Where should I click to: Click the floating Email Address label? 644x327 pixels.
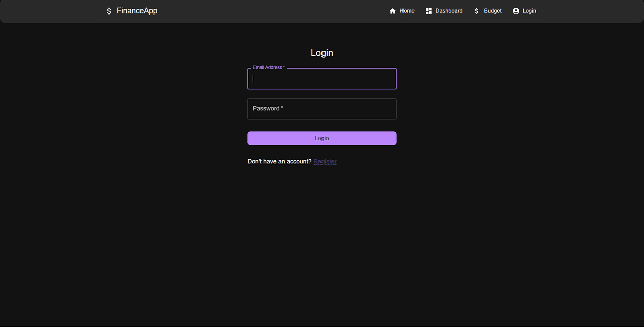coord(268,67)
